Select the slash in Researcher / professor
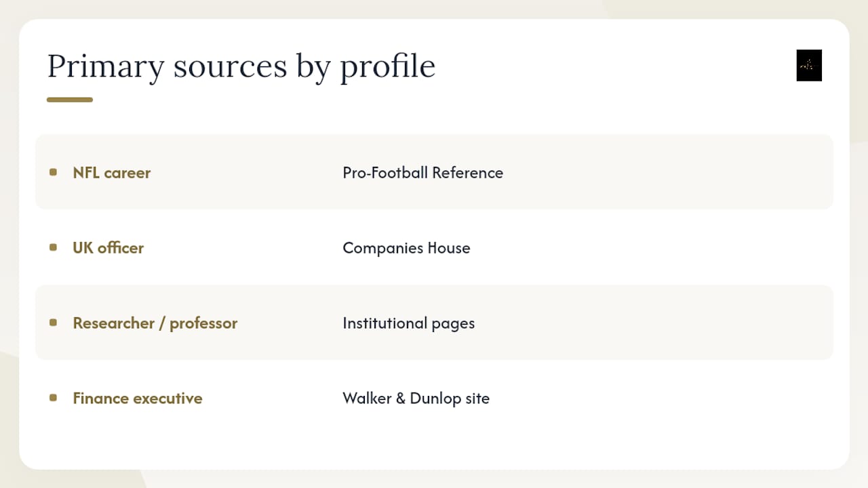This screenshot has height=488, width=868. (162, 323)
